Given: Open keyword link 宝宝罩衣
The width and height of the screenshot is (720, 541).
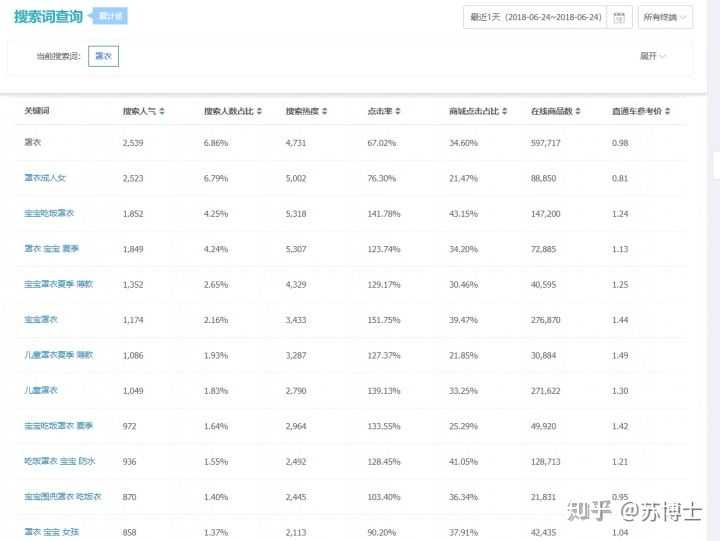Looking at the screenshot, I should pyautogui.click(x=41, y=319).
